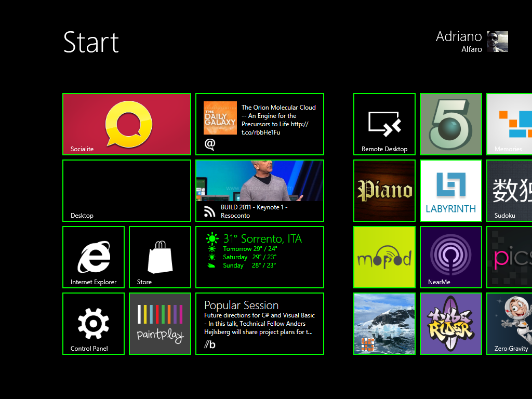Launch Remote Desktop

(x=384, y=124)
